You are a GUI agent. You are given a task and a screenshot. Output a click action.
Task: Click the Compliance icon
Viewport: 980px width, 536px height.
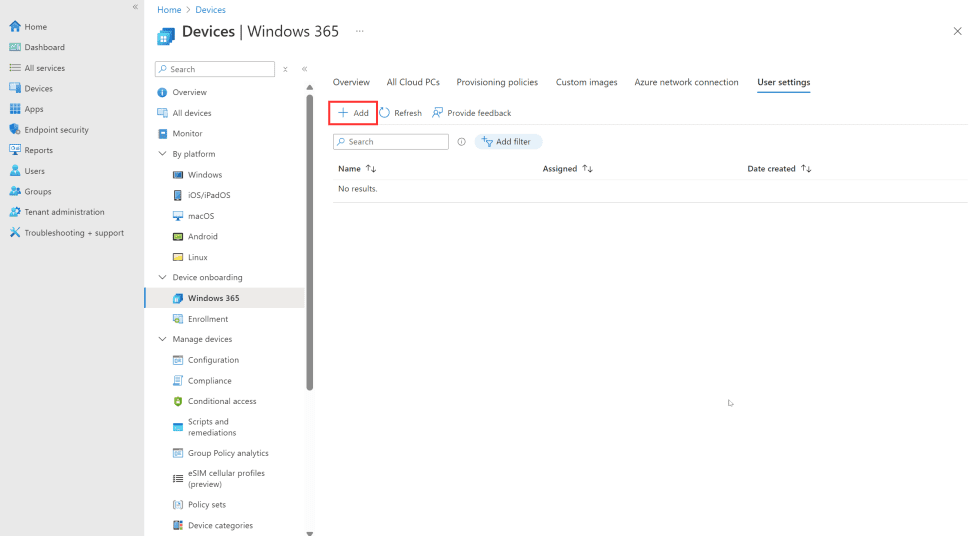pyautogui.click(x=178, y=381)
